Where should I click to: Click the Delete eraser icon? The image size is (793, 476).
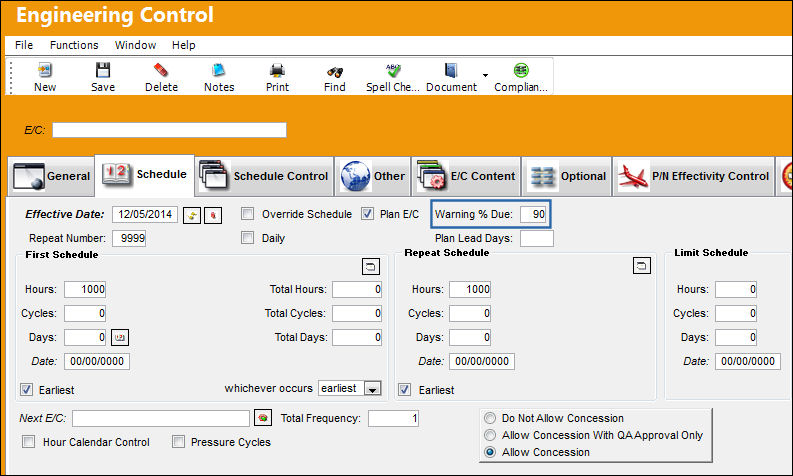(161, 70)
